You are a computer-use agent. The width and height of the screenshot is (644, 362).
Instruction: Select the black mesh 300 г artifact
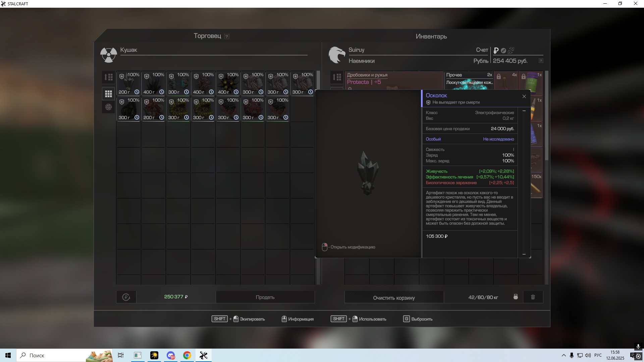(x=128, y=109)
